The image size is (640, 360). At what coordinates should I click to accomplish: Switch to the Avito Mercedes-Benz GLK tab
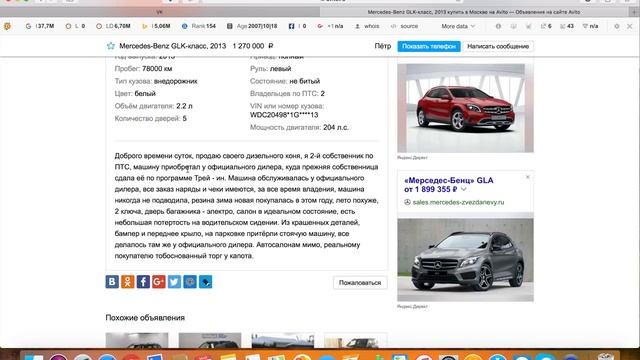[x=473, y=12]
